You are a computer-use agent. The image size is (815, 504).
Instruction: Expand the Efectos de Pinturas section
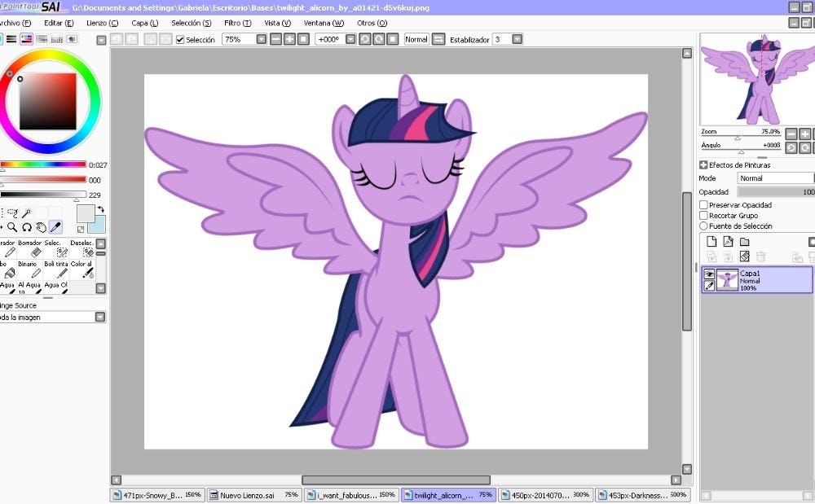point(703,165)
